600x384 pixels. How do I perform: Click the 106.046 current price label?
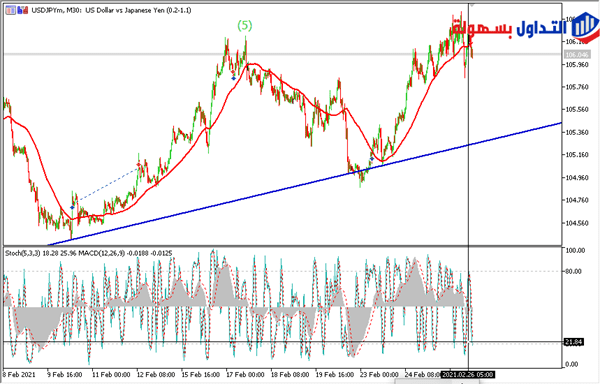coord(577,55)
